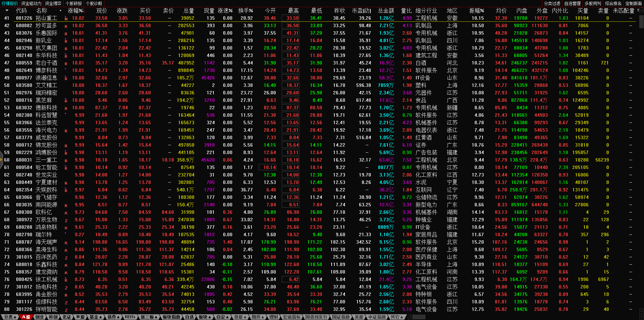This screenshot has height=320, width=644.
Task: Expand the 新三板 tab submenu
Action: click(149, 317)
